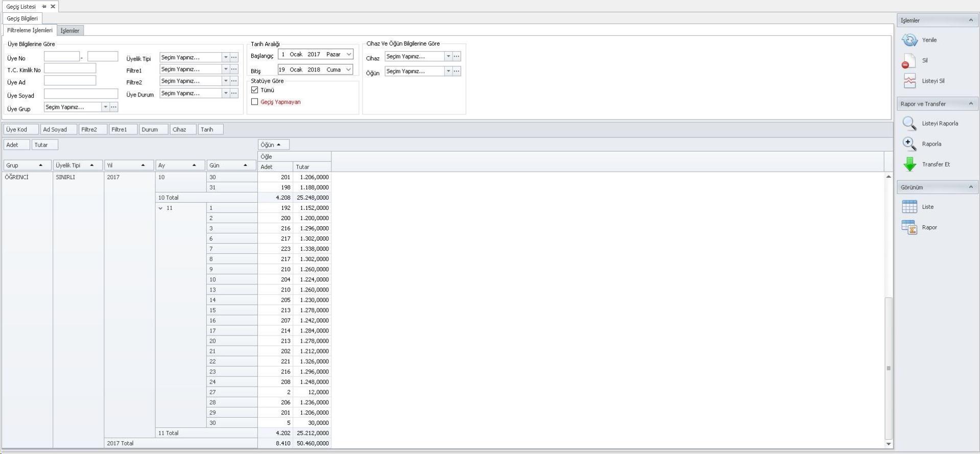This screenshot has width=980, height=454.
Task: Click the green Transfer Et arrow
Action: click(x=910, y=164)
